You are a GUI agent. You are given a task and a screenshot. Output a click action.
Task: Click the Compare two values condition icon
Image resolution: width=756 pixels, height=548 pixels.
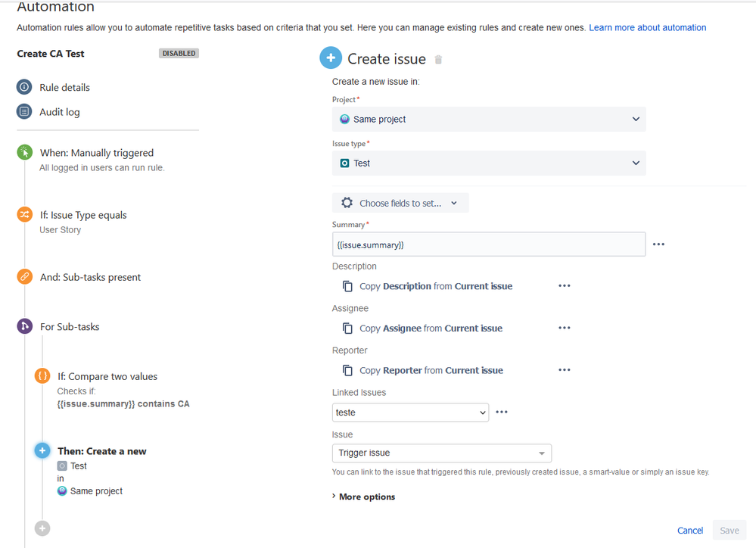[x=42, y=375]
